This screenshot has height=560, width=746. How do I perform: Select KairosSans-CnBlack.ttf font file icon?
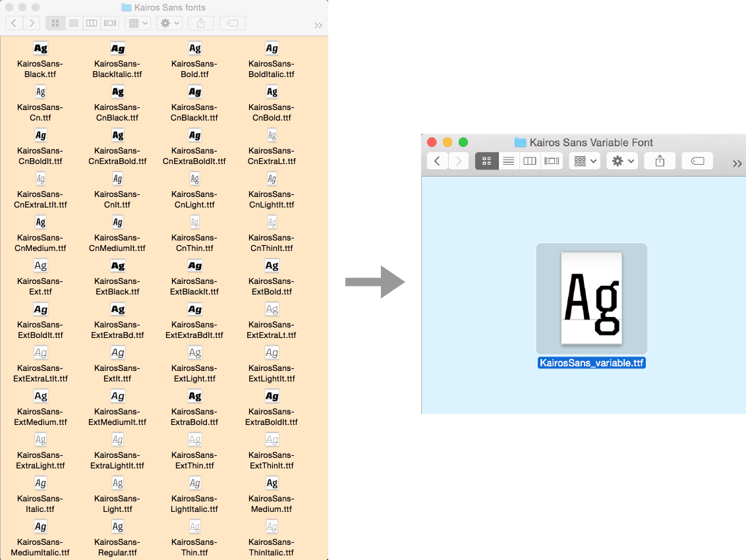(117, 92)
